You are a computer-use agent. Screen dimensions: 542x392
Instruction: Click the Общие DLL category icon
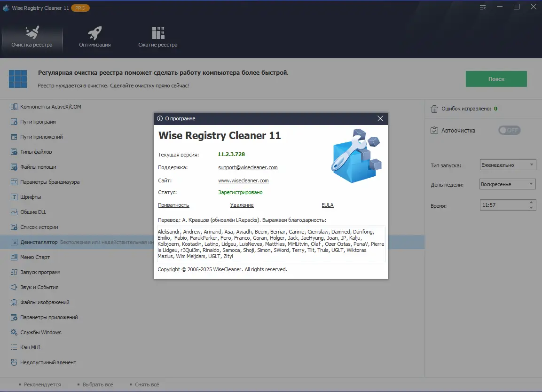tap(14, 212)
